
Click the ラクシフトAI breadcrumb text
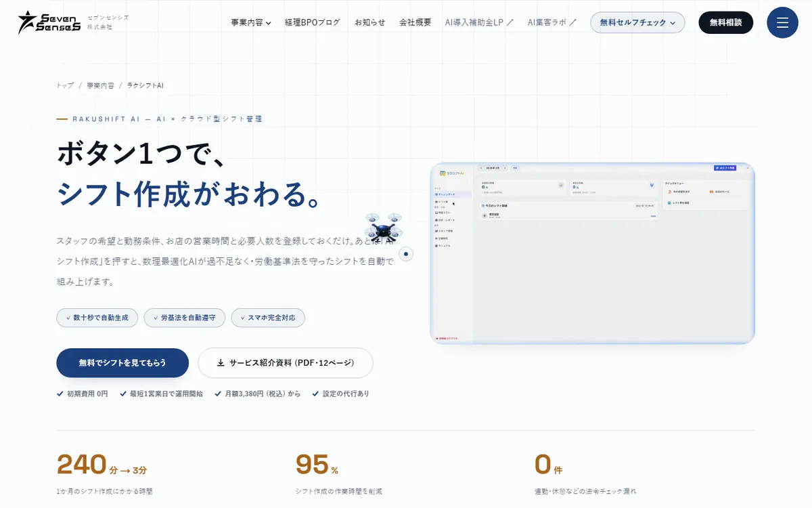pos(145,86)
